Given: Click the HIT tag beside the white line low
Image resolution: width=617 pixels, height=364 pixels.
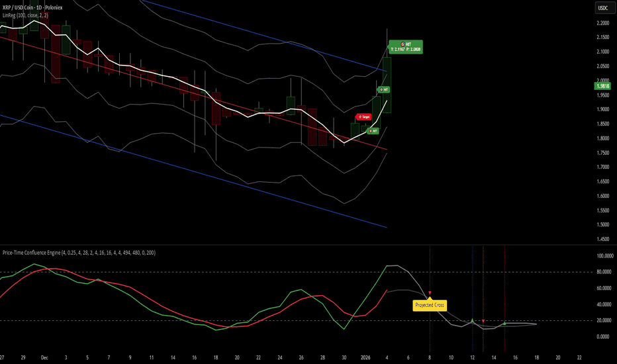Looking at the screenshot, I should click(x=373, y=130).
